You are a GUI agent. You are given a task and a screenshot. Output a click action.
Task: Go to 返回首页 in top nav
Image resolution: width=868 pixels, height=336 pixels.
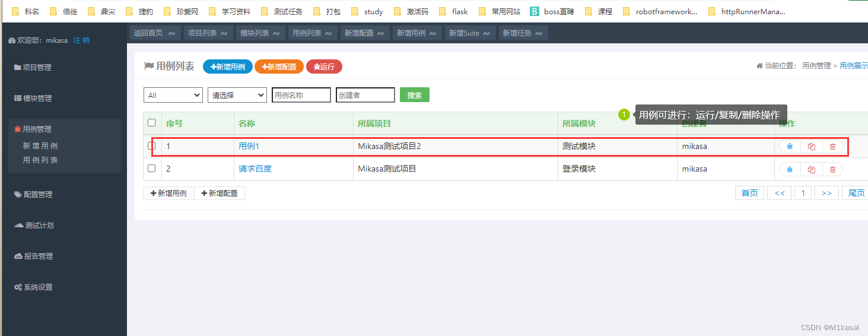pos(155,33)
